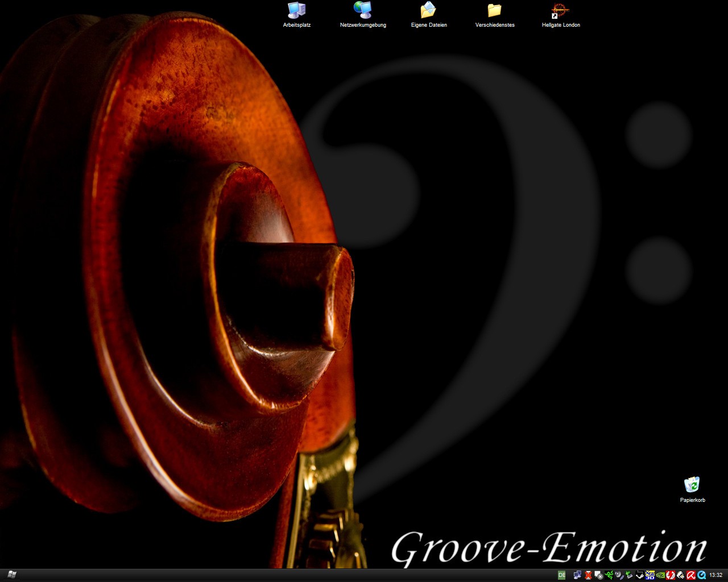Click the QuickTime tray icon
Viewport: 728px width, 582px height.
coord(702,575)
